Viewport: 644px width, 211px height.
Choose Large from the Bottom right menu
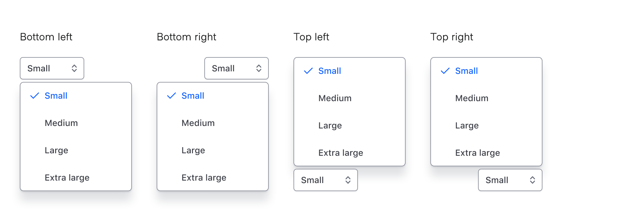(x=193, y=150)
